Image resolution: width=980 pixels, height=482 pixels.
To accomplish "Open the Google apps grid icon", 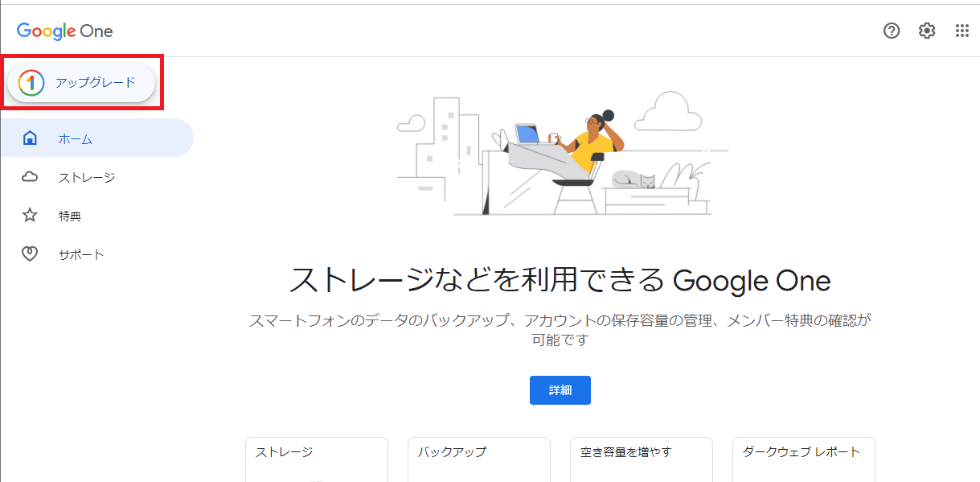I will click(x=962, y=31).
